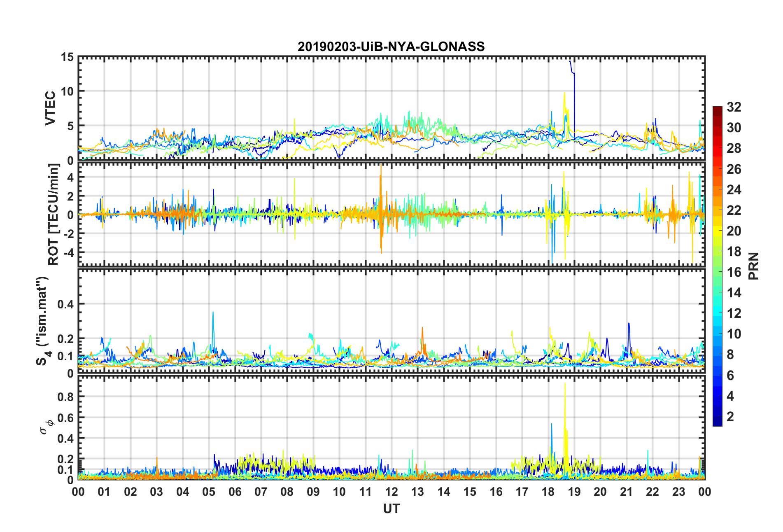This screenshot has height=532, width=783.
Task: Click VTEC y-axis tick label 10
Action: pos(67,91)
